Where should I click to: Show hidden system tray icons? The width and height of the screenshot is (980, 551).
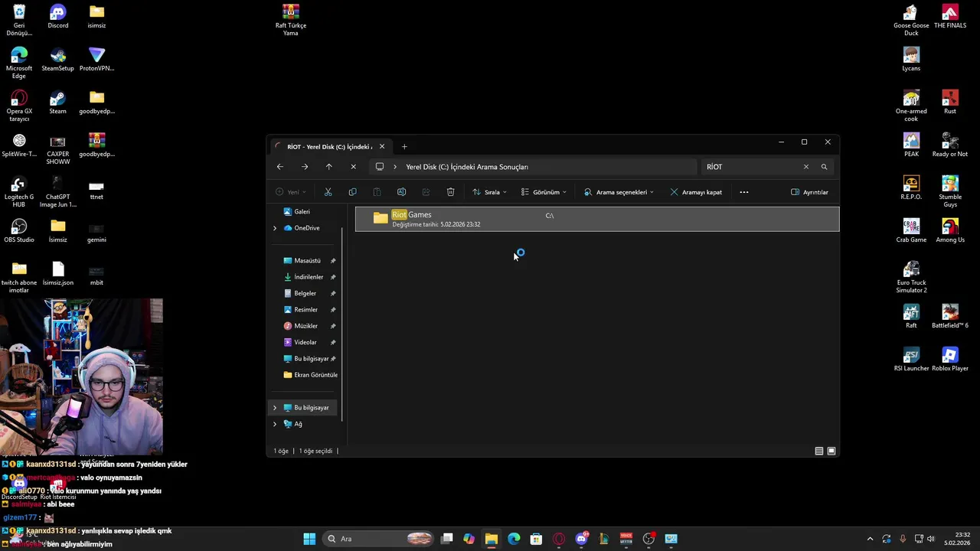[870, 539]
